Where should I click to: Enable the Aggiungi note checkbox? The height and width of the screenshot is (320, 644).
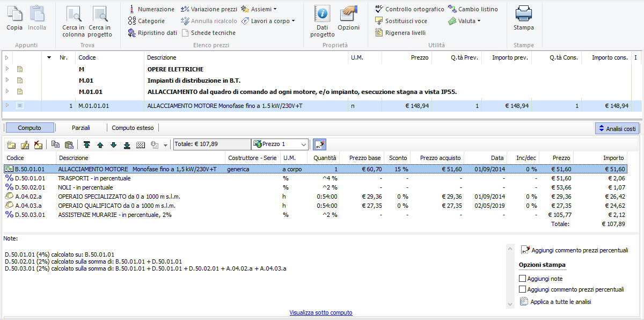click(523, 279)
